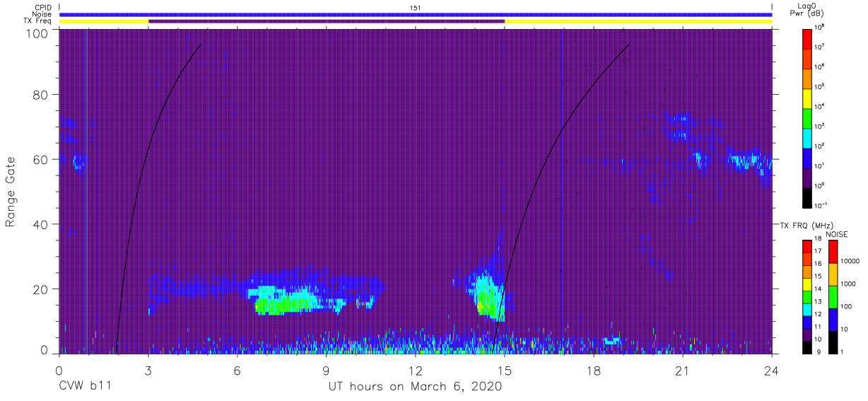Click the blue Noise strip above the plot

click(x=416, y=14)
